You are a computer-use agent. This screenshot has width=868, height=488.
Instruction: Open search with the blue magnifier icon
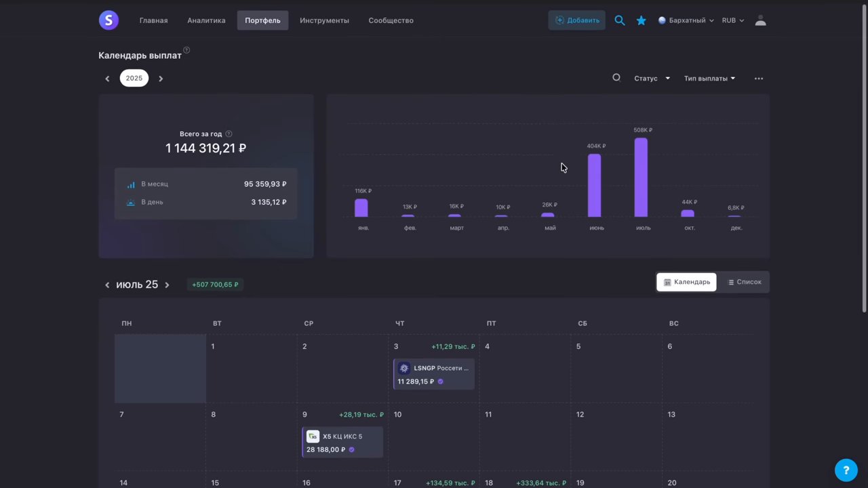point(619,20)
